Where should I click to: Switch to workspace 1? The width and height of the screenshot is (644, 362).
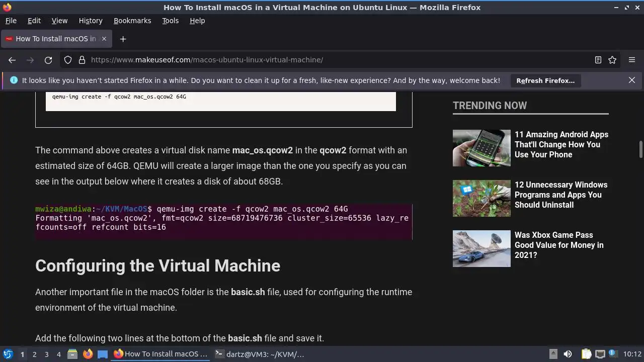[22, 354]
